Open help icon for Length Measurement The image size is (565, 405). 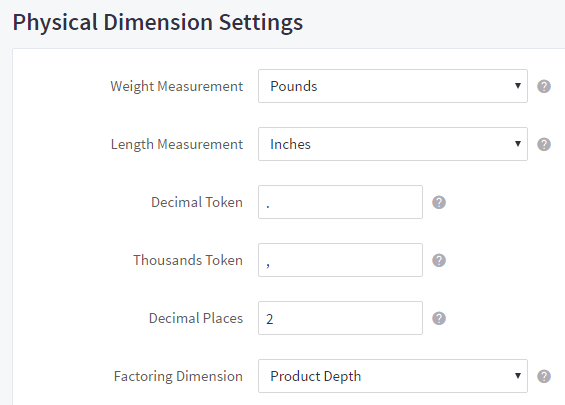544,144
